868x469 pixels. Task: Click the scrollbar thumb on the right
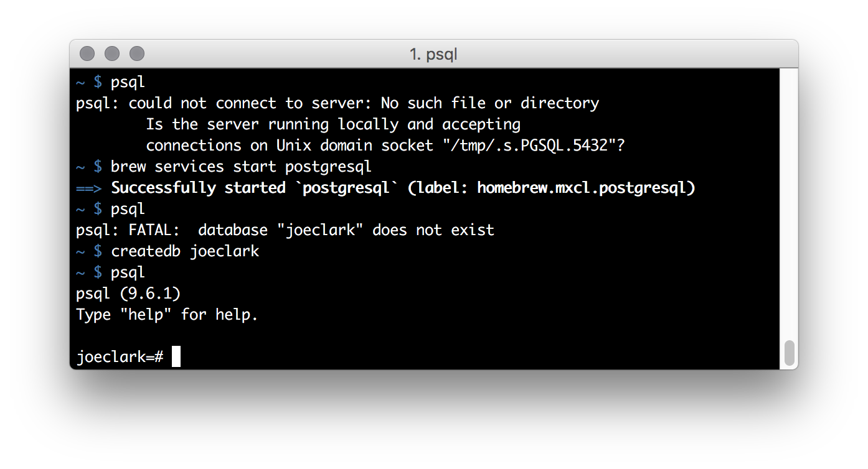click(x=788, y=353)
